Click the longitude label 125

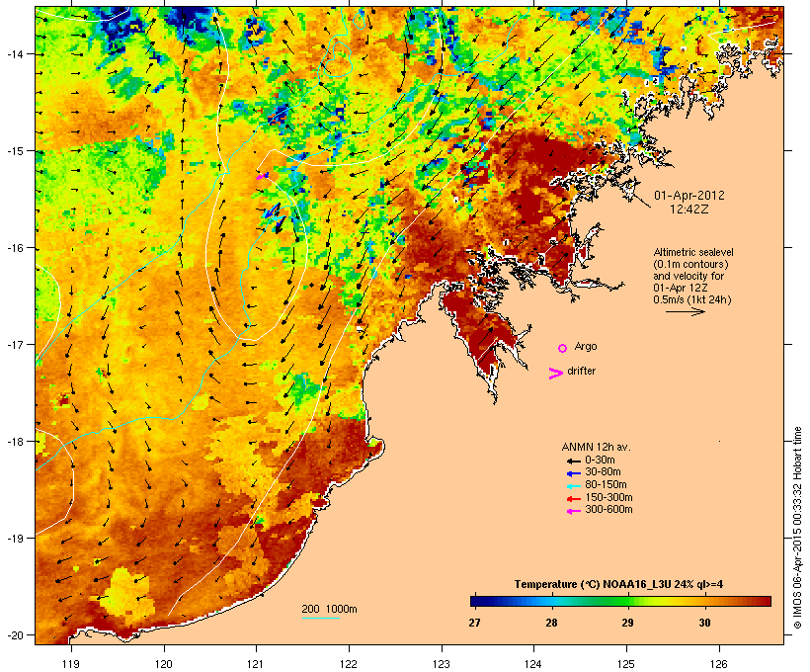click(x=626, y=664)
